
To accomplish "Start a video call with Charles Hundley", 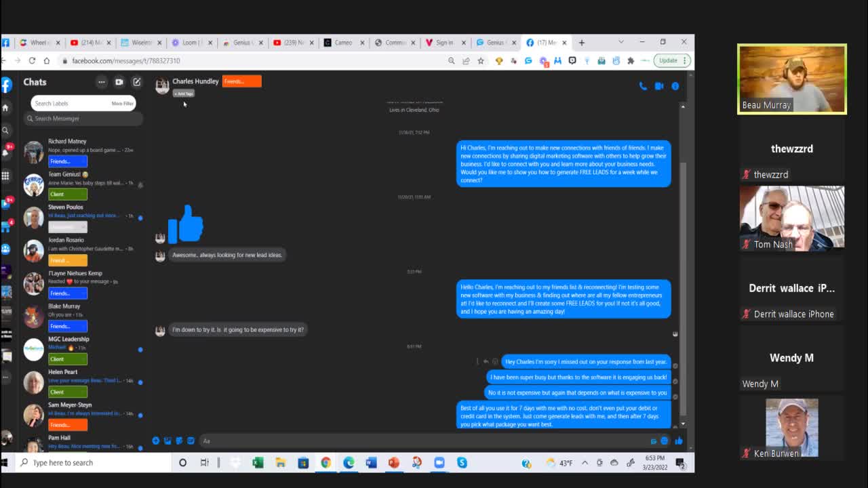I will coord(659,86).
